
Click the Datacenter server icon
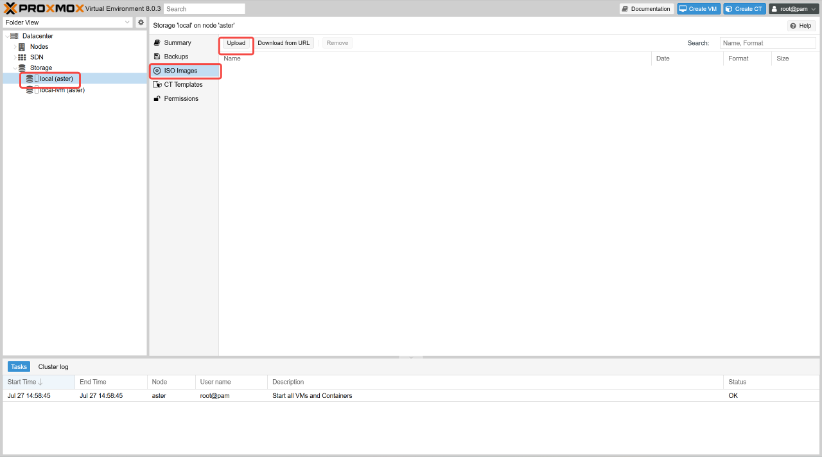14,36
